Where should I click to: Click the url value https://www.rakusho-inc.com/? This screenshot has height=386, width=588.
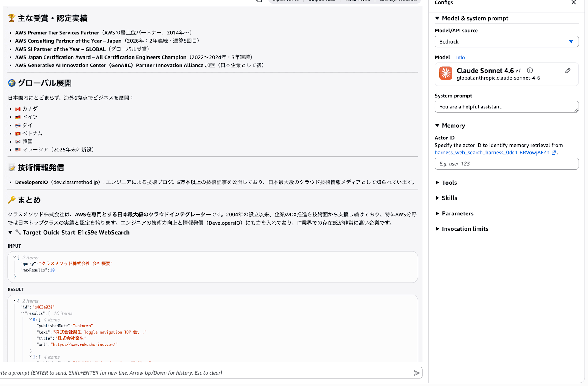[84, 345]
